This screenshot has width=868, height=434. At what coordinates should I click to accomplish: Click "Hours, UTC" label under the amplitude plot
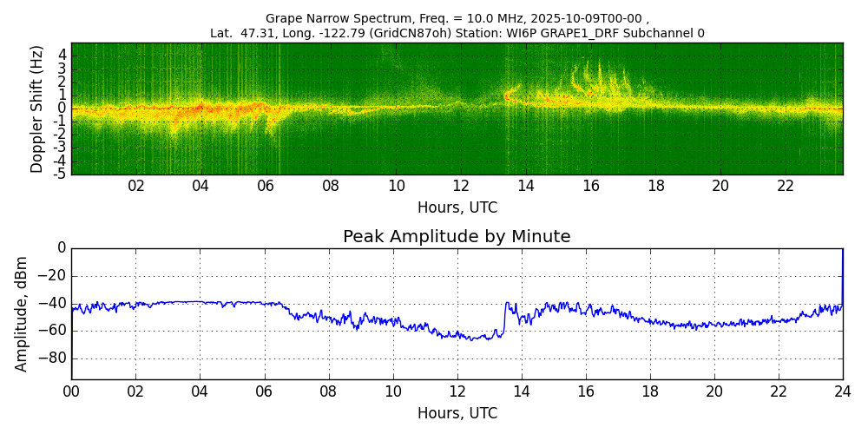(x=457, y=413)
